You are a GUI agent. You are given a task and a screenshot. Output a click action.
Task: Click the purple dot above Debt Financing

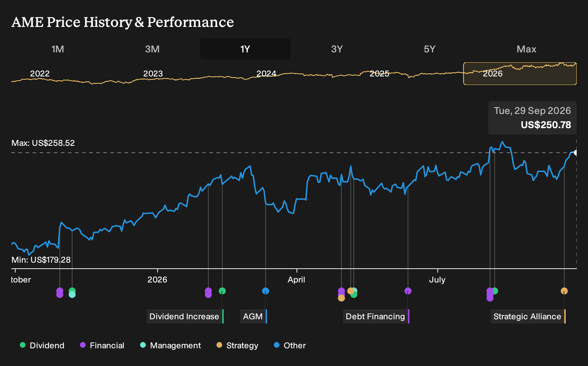408,291
